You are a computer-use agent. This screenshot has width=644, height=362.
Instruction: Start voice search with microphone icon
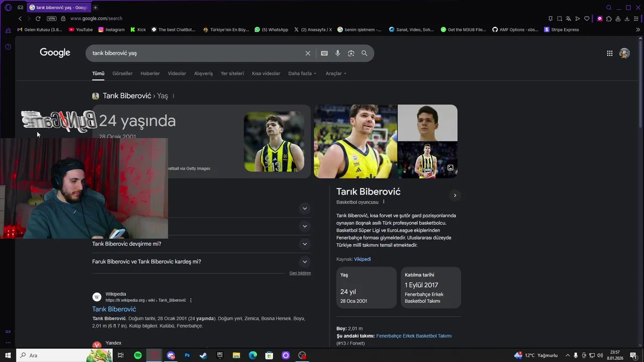[338, 53]
